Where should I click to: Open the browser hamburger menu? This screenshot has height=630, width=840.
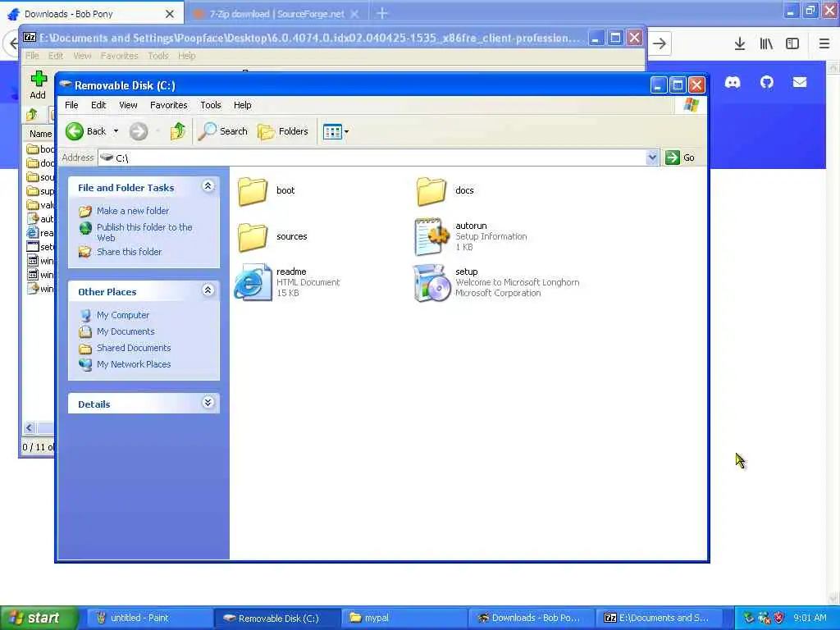coord(824,43)
